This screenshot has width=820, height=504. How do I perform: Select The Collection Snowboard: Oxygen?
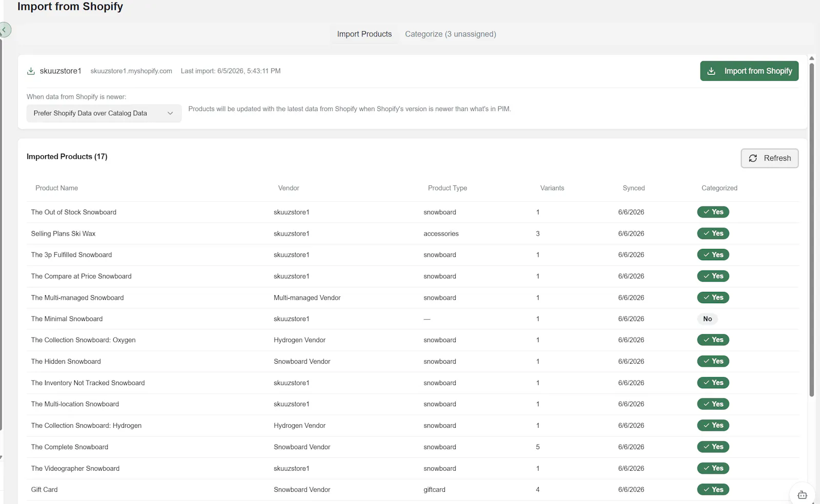(x=83, y=340)
